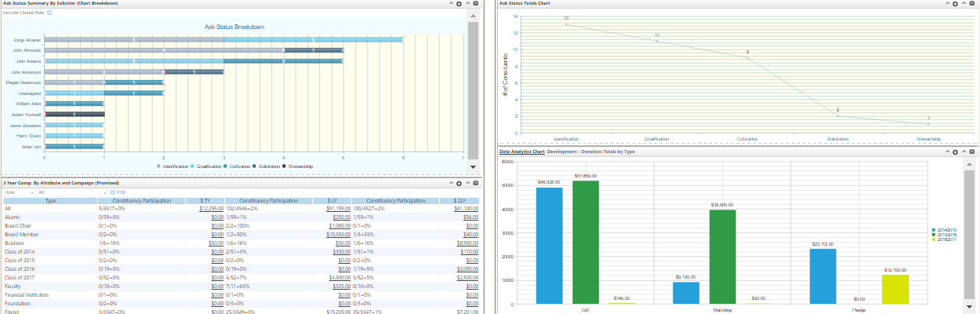Click the Cultivation data point labeled 9

click(x=747, y=57)
